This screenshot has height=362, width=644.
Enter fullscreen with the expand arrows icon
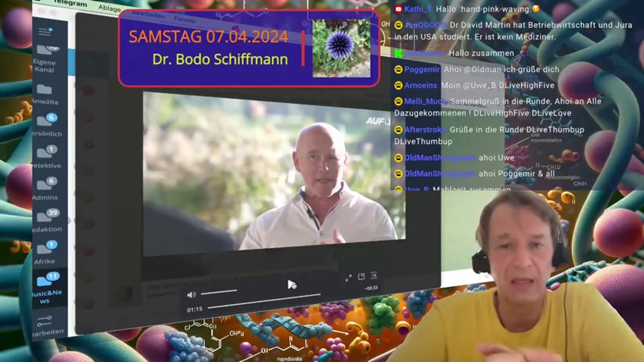click(348, 278)
